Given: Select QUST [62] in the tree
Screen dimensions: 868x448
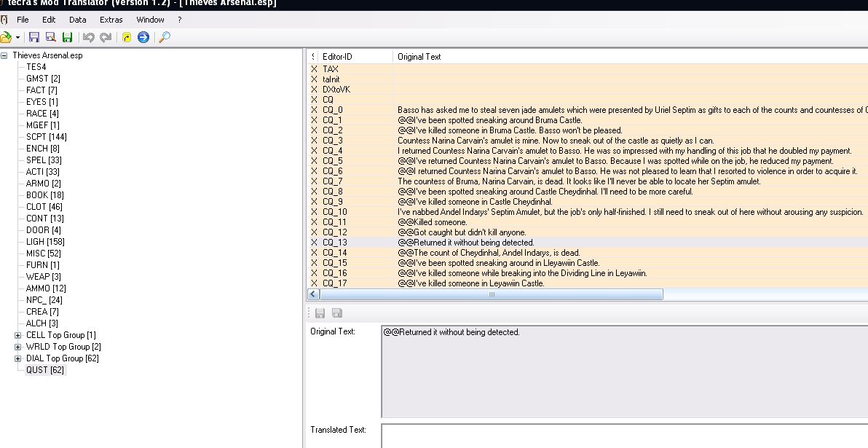Looking at the screenshot, I should (x=45, y=370).
